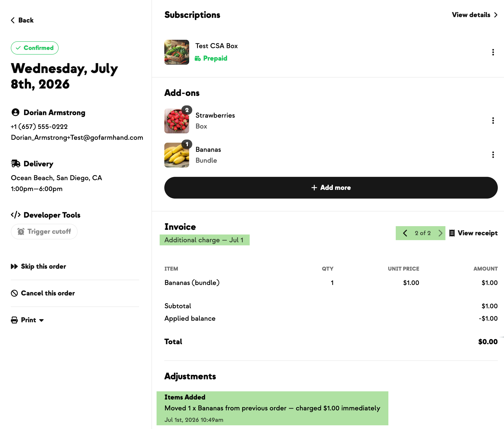
Task: Click the Subtotal $1.00 amount
Action: [489, 306]
